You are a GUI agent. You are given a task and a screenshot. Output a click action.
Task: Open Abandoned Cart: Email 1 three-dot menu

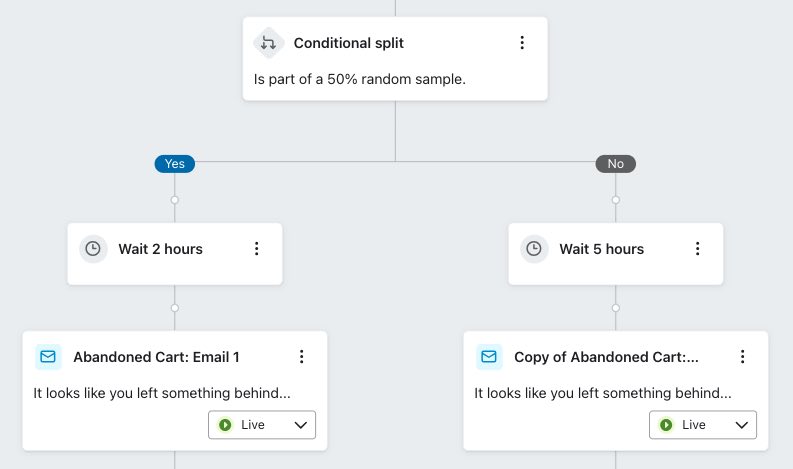(301, 357)
